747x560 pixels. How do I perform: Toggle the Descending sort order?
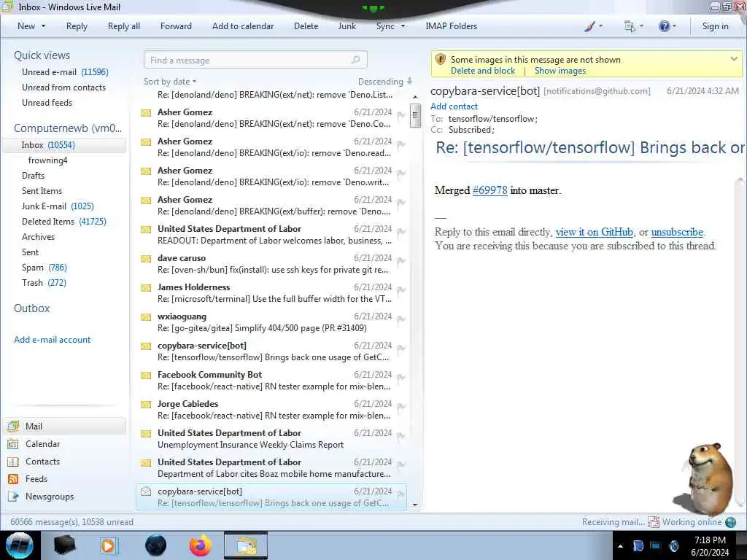click(385, 82)
